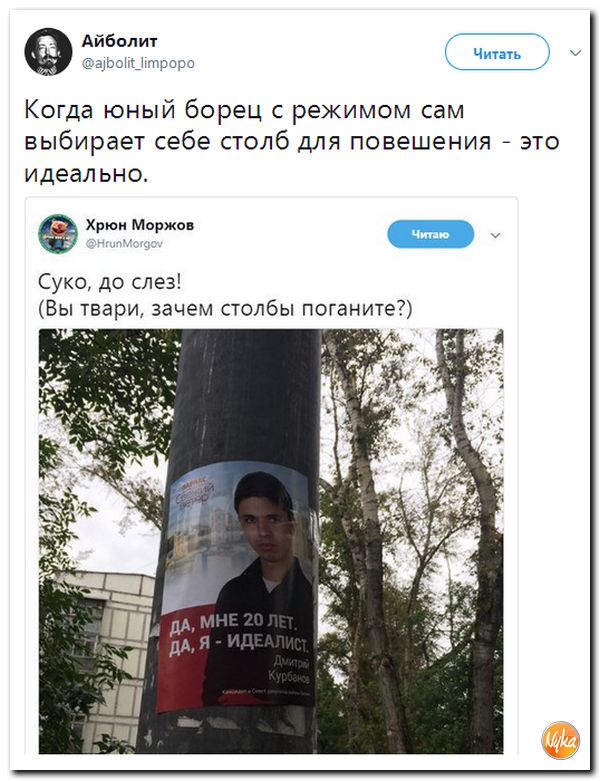The width and height of the screenshot is (601, 781).
Task: Click the Nyka watermark logo
Action: pyautogui.click(x=561, y=740)
